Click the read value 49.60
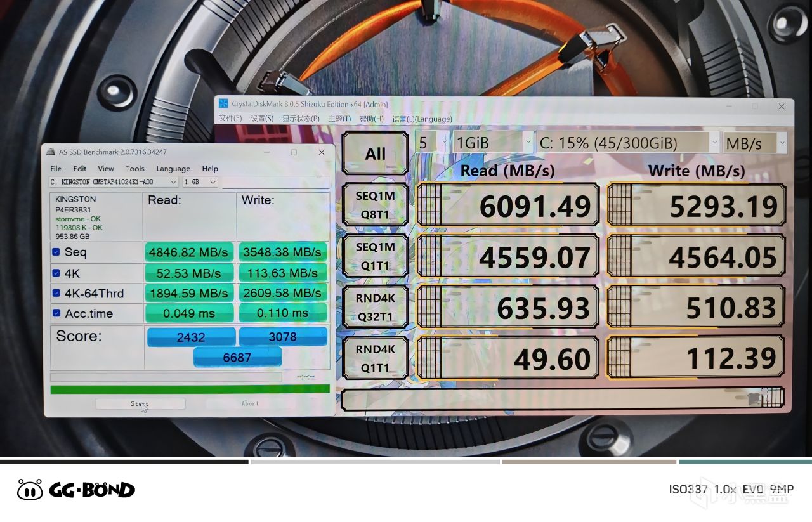 pyautogui.click(x=508, y=359)
